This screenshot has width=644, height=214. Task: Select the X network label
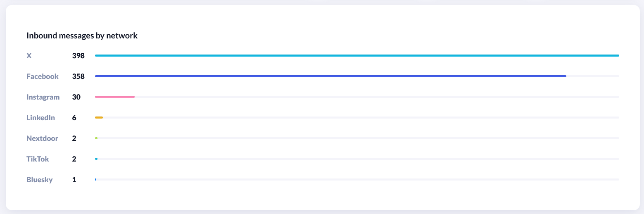tap(29, 55)
